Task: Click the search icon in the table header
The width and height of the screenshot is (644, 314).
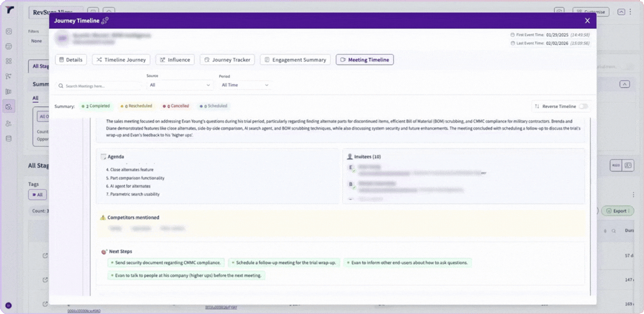Action: click(x=613, y=231)
